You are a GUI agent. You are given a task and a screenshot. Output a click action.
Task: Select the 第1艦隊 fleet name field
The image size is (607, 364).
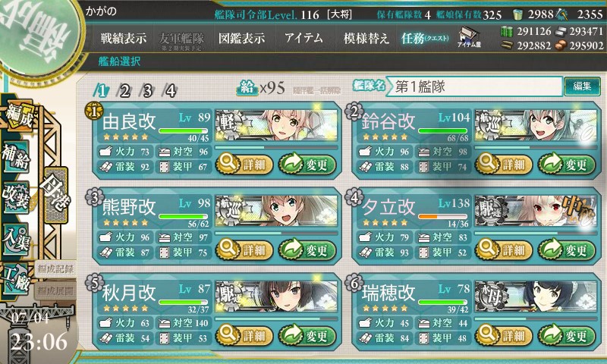tap(475, 86)
